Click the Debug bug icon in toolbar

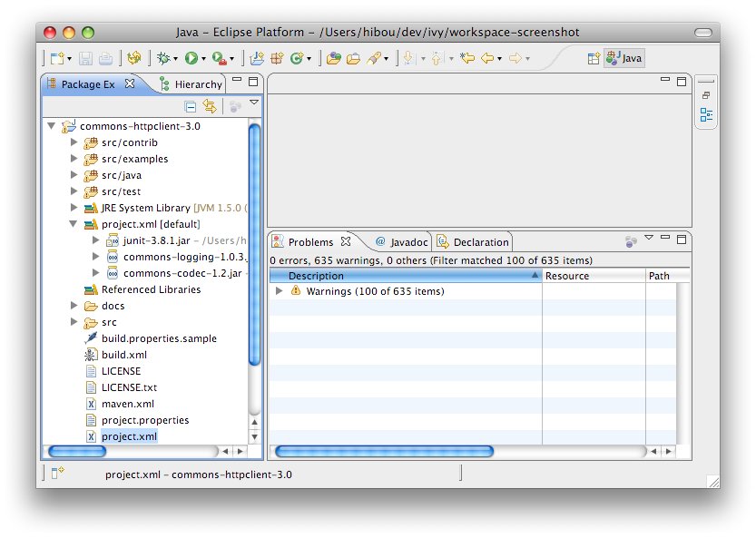[163, 58]
